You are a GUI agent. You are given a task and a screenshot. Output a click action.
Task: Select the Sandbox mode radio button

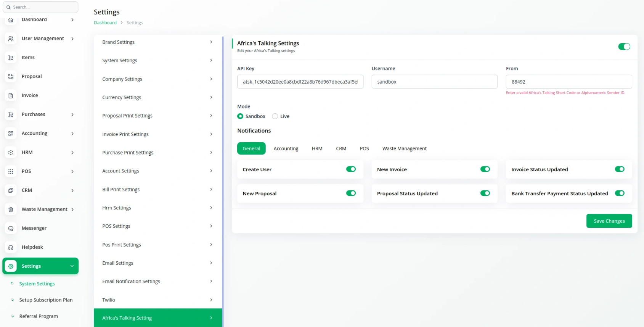(x=240, y=116)
